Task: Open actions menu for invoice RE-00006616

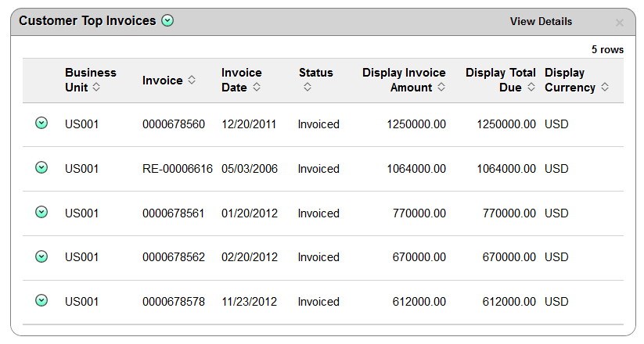Action: pyautogui.click(x=41, y=167)
